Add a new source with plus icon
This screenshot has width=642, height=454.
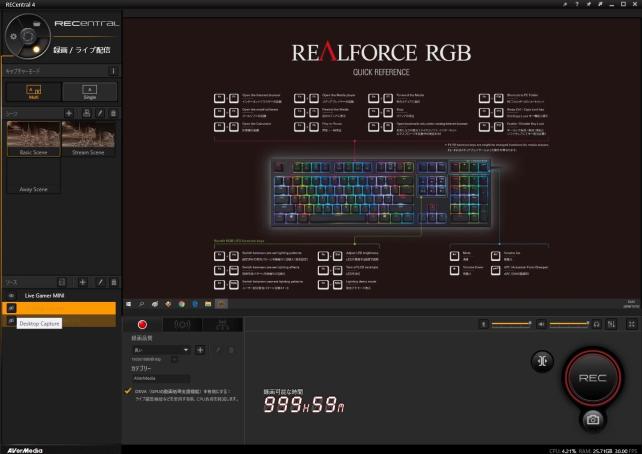[83, 283]
